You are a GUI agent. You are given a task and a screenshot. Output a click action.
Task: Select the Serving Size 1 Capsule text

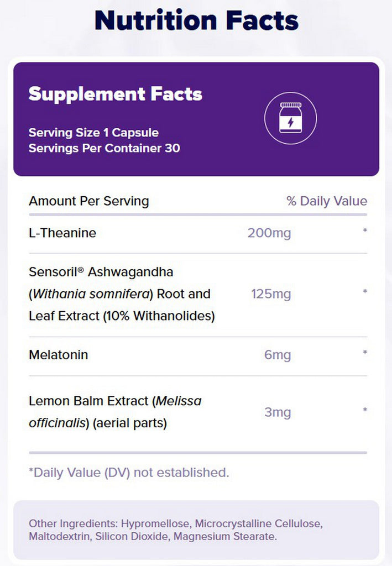pyautogui.click(x=93, y=133)
